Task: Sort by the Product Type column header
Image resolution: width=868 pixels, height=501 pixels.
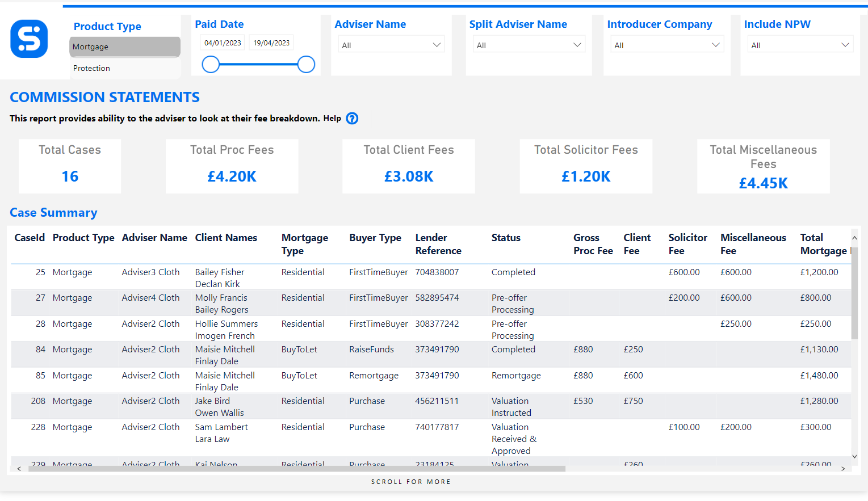Action: coord(83,238)
